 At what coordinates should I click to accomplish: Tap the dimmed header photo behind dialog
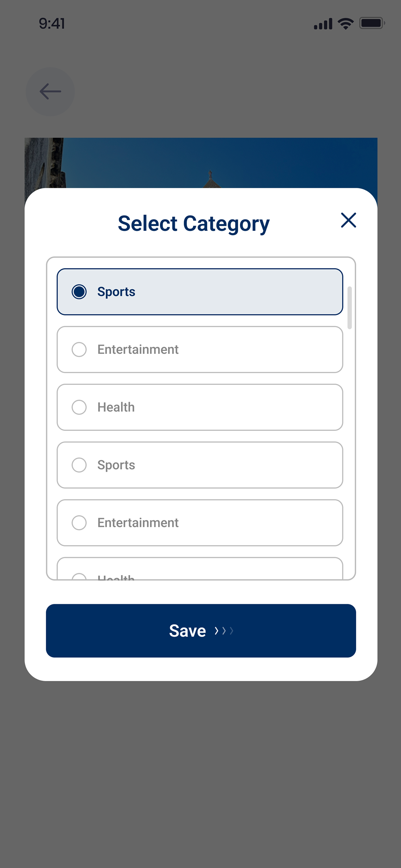coord(201,163)
